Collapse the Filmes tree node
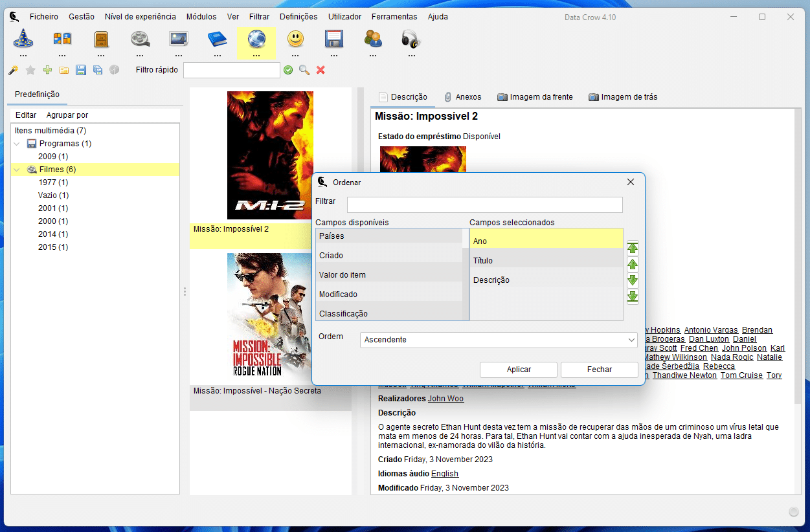 17,170
